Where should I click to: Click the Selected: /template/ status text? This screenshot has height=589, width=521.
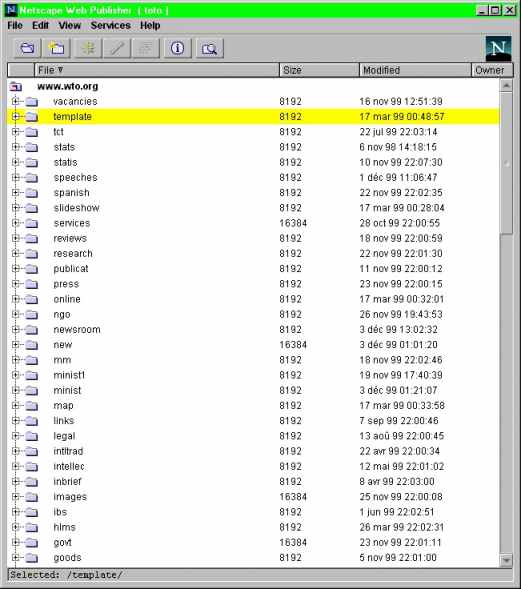coord(66,575)
